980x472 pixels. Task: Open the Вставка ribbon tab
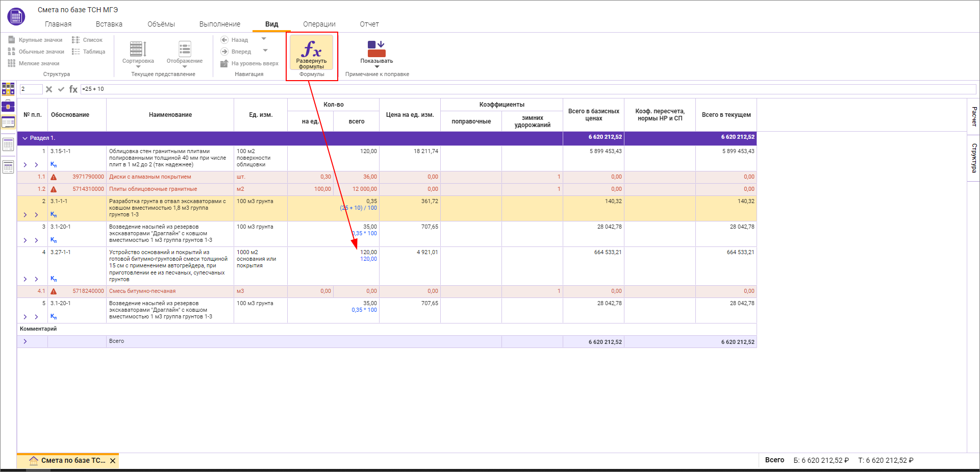point(109,24)
